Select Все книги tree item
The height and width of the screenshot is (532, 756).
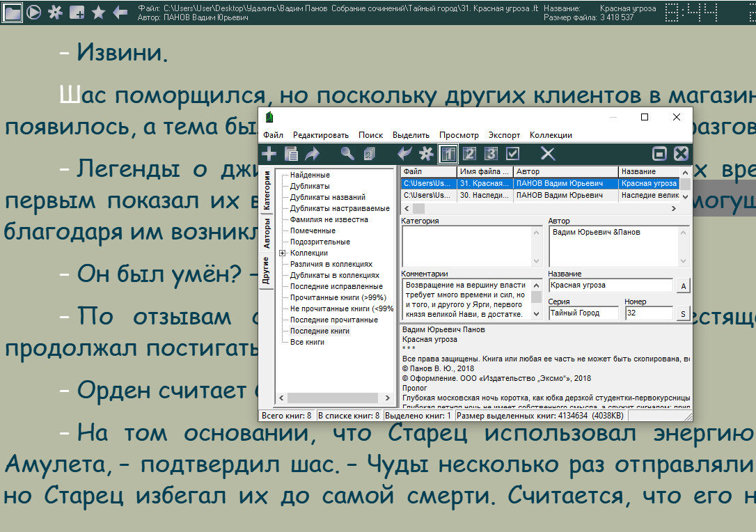pyautogui.click(x=307, y=342)
